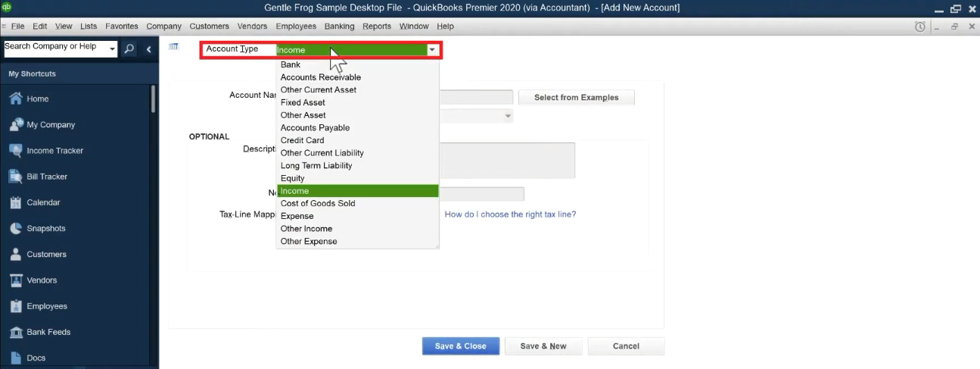Open the Company menu
The width and height of the screenshot is (980, 369).
coord(163,26)
